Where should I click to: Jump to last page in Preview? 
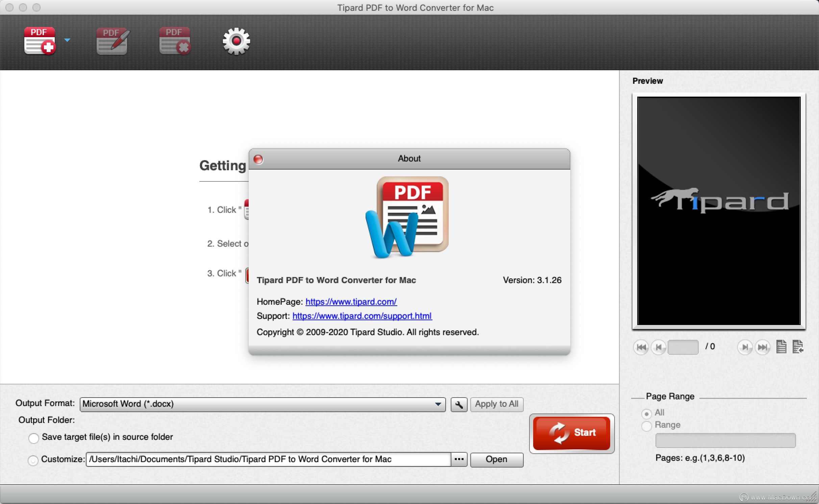click(763, 347)
